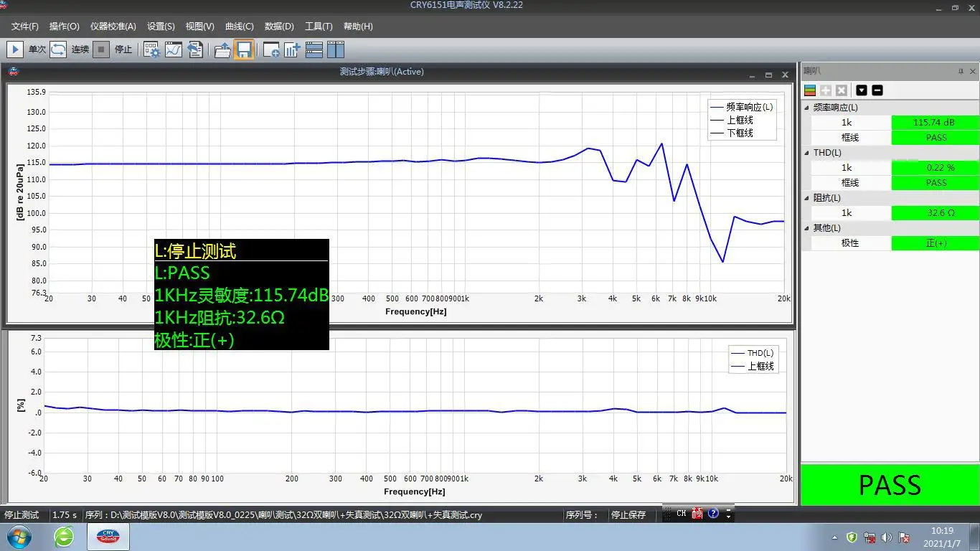This screenshot has height=551, width=980.
Task: Click the black dropdown arrow button in panel
Action: point(862,90)
